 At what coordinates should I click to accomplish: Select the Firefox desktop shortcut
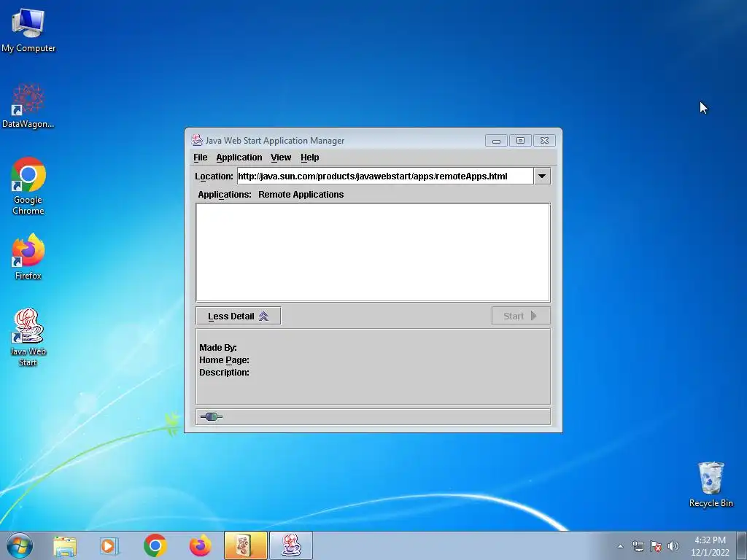(x=28, y=256)
